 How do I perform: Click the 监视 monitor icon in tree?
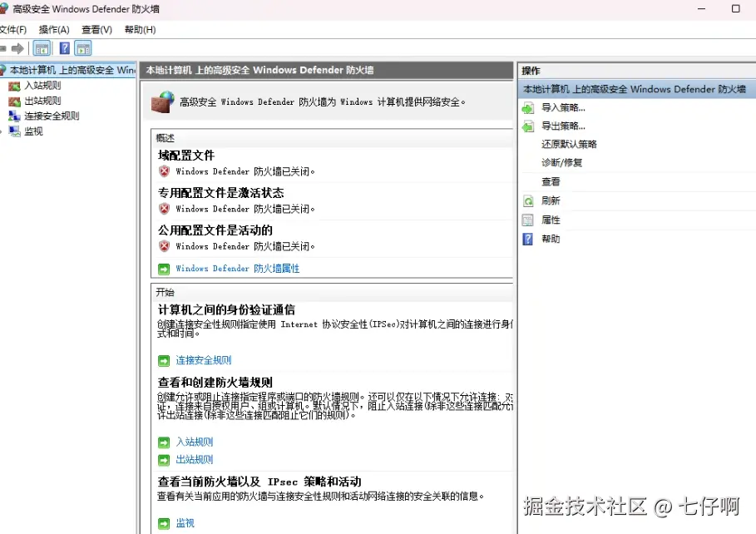click(x=14, y=131)
